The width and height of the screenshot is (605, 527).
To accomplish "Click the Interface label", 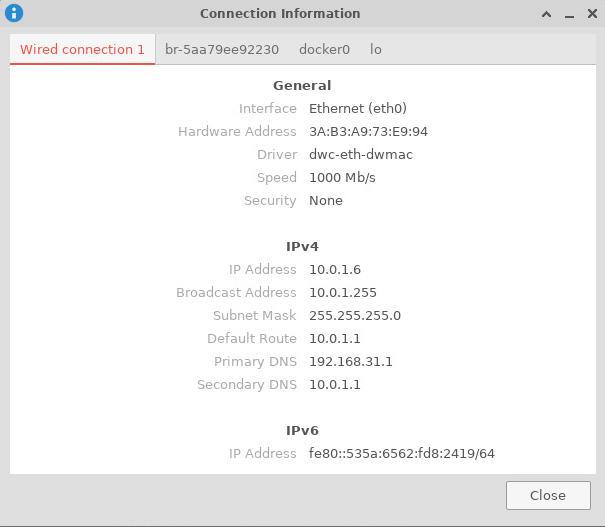I will (268, 108).
